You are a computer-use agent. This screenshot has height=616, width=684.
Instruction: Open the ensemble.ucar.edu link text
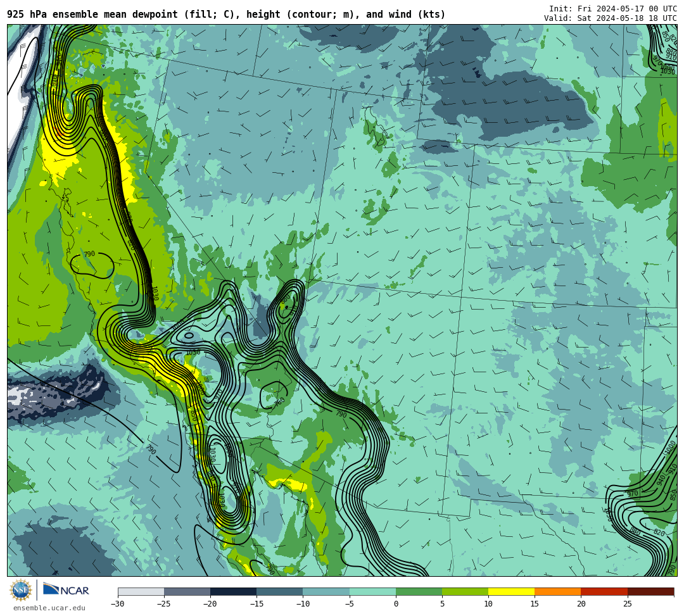click(x=49, y=608)
